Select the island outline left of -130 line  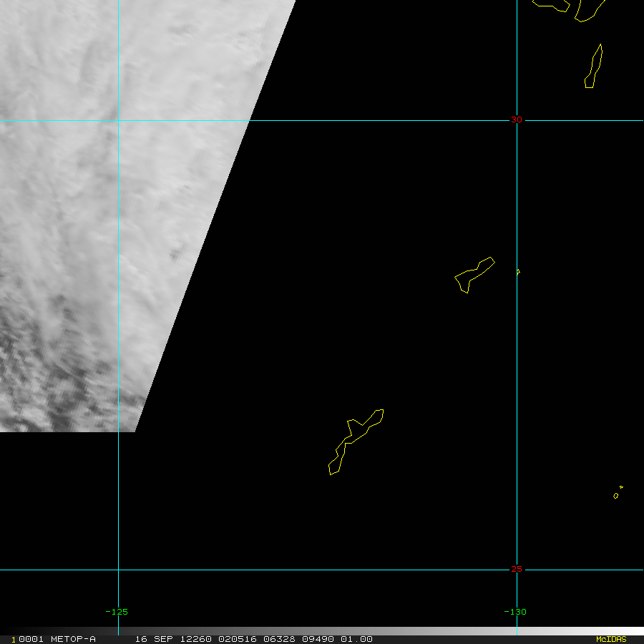click(474, 273)
